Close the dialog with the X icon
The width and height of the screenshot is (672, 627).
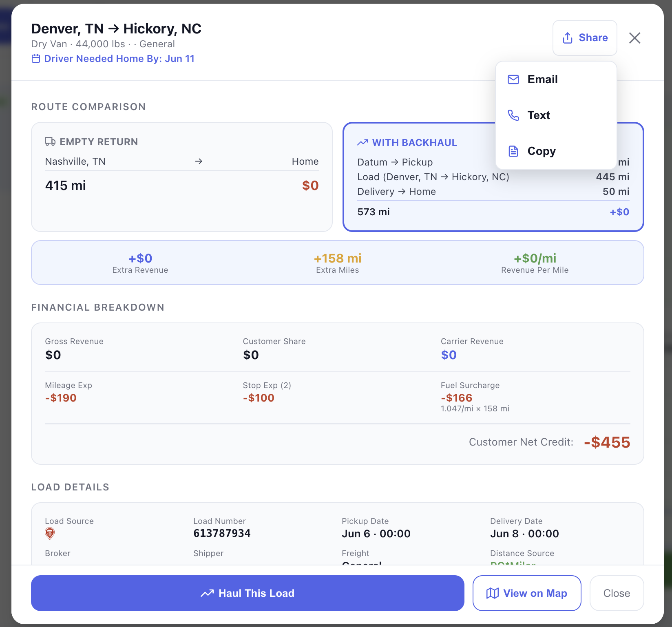click(634, 38)
